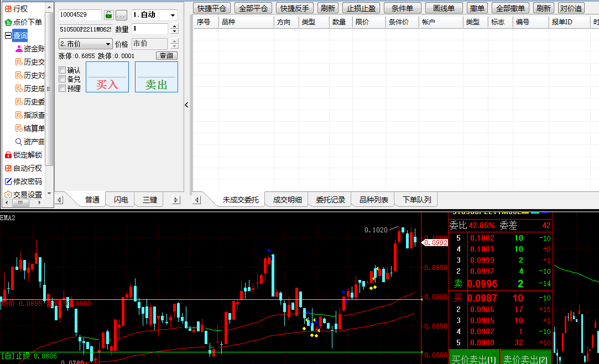
Task: Sort table by 数量 column header
Action: point(341,22)
